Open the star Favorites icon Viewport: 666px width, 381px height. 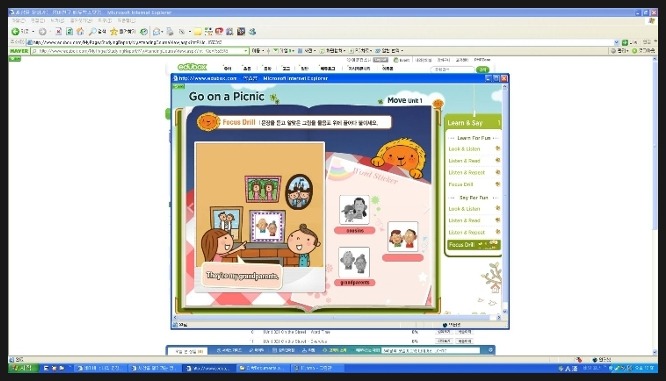(x=114, y=31)
